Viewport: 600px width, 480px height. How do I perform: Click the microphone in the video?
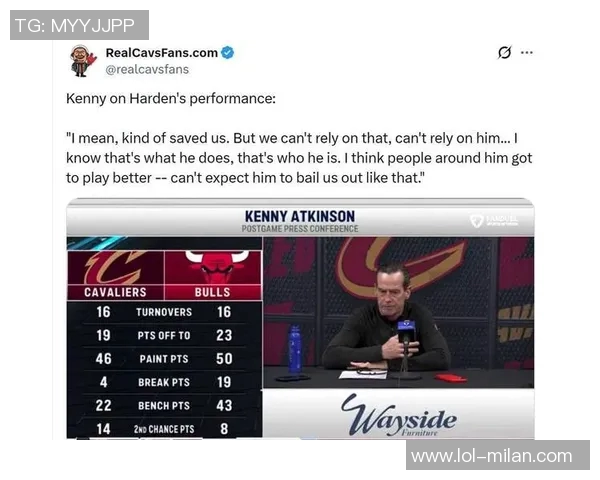point(404,330)
